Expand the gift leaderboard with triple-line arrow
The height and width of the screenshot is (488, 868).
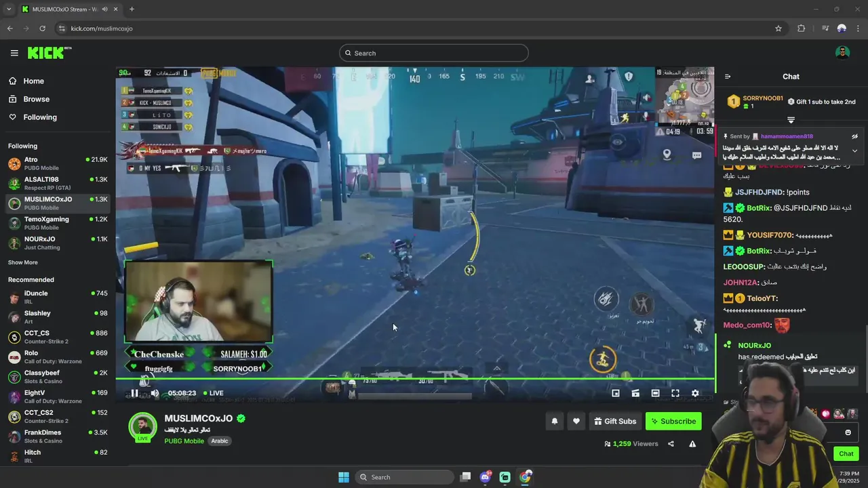(791, 120)
